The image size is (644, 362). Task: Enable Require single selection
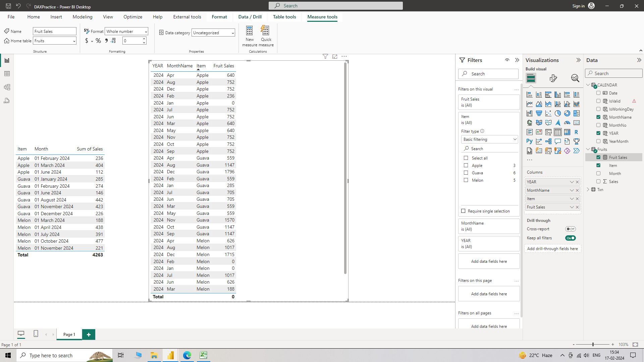tap(463, 211)
